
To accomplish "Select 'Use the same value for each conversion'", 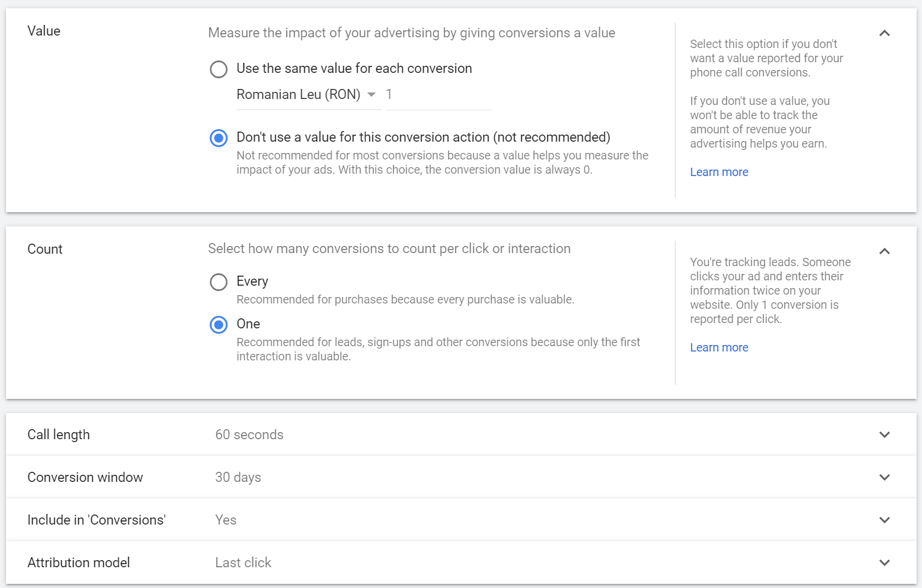I will (219, 69).
